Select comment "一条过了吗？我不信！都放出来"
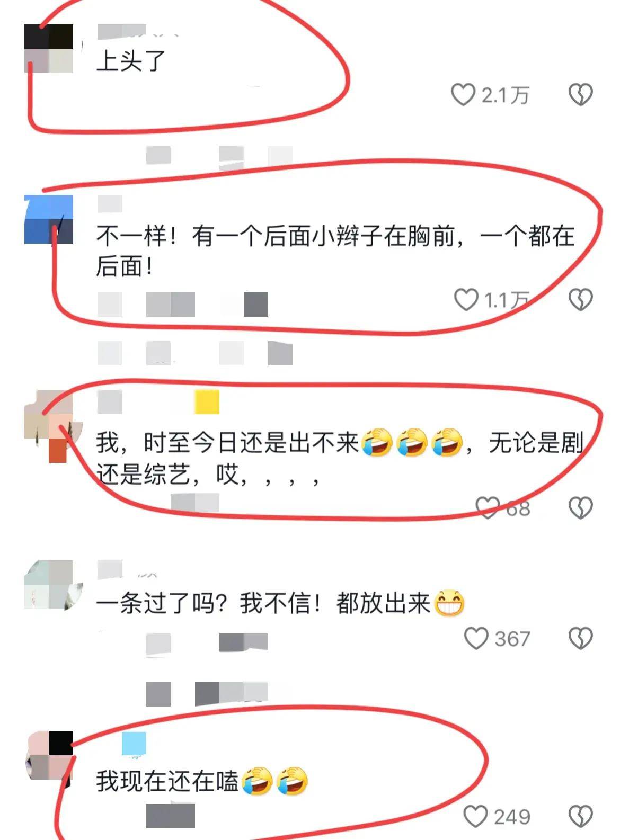 click(x=280, y=603)
